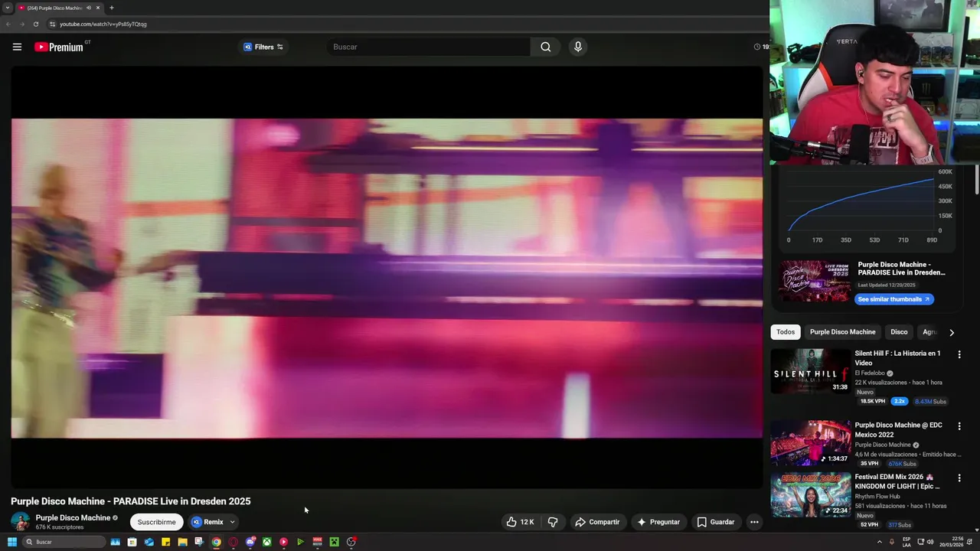Open options menu for Silent Hill F video

[959, 354]
